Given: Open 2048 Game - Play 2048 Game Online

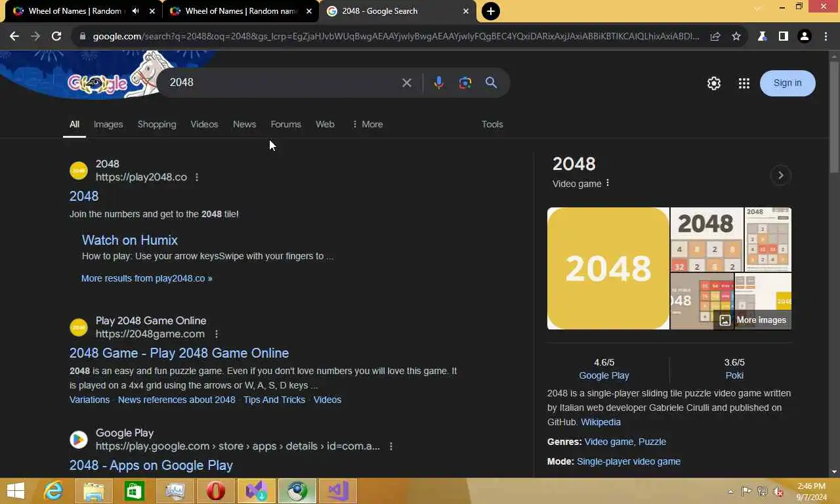Looking at the screenshot, I should (179, 353).
